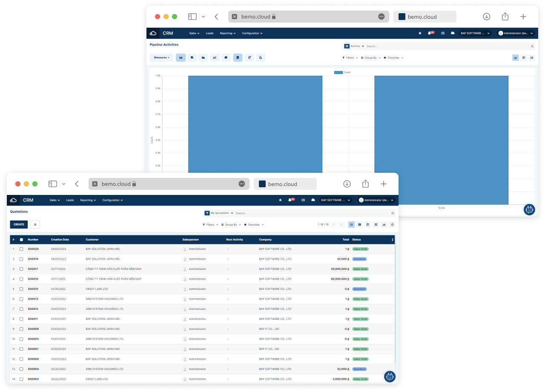The width and height of the screenshot is (545, 392).
Task: Select bar chart view in Pipeline Activities
Action: click(181, 57)
